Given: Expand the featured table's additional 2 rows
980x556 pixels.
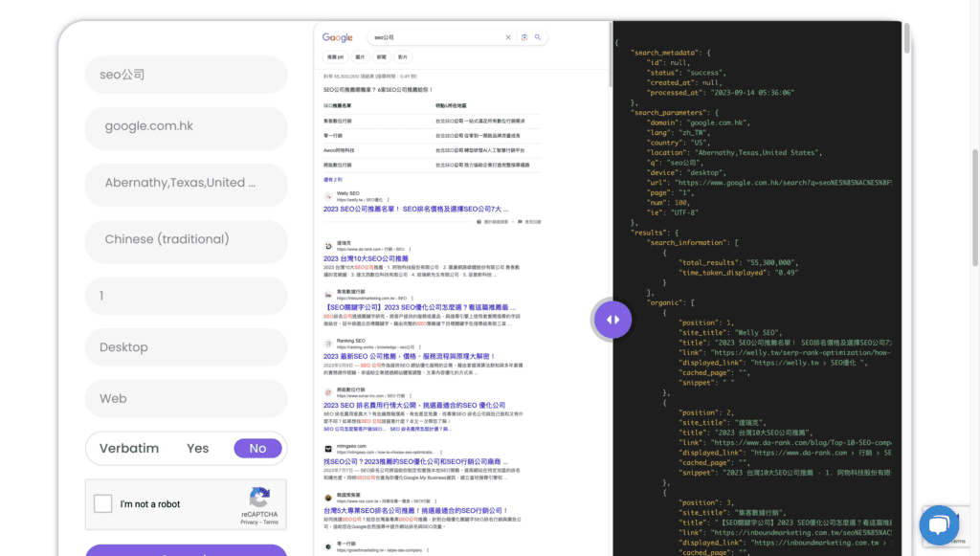Looking at the screenshot, I should pyautogui.click(x=332, y=180).
